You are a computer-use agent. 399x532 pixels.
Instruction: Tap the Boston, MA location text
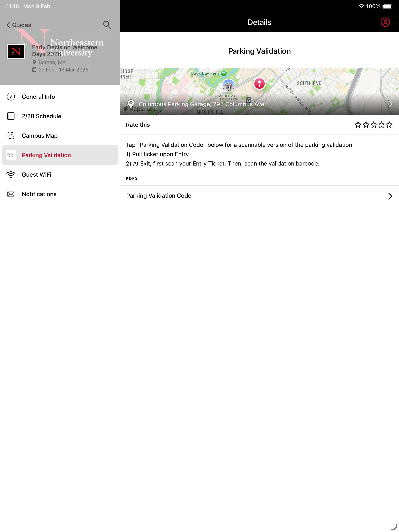[x=52, y=62]
